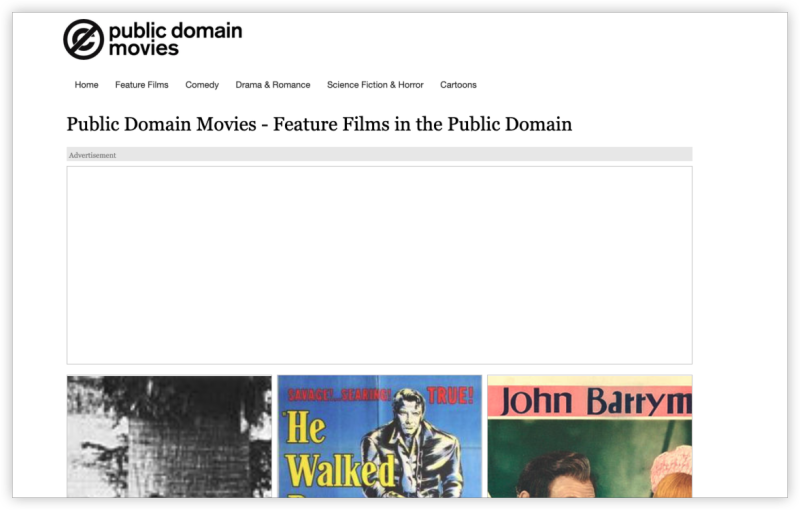Browse the Cartoons category
This screenshot has height=510, width=800.
pyautogui.click(x=458, y=85)
